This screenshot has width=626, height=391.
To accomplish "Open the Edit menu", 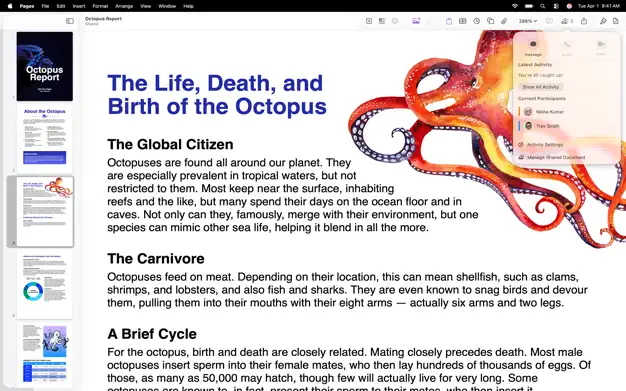I will 61,6.
